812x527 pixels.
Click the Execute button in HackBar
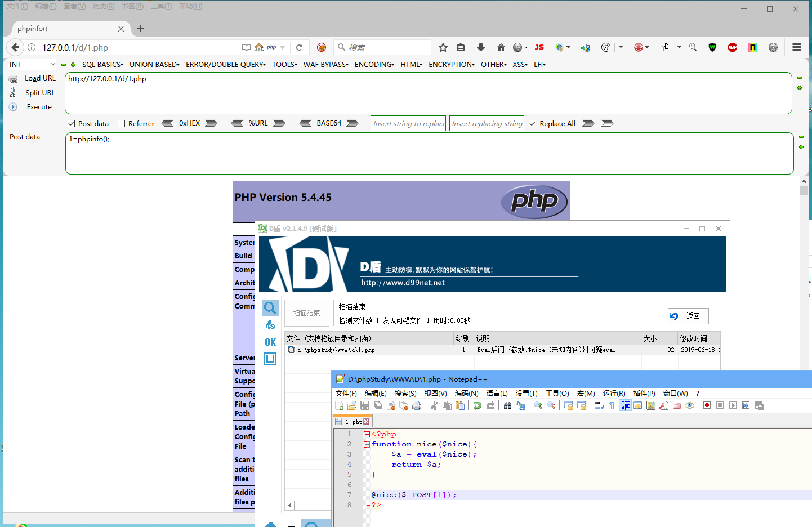[39, 107]
